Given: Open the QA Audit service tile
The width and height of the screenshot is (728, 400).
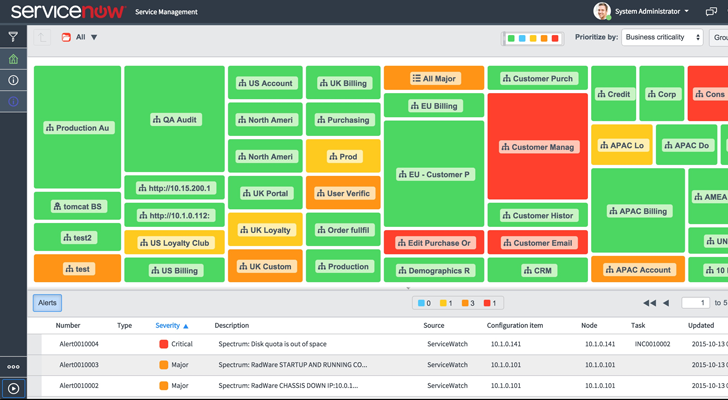Looking at the screenshot, I should [174, 119].
